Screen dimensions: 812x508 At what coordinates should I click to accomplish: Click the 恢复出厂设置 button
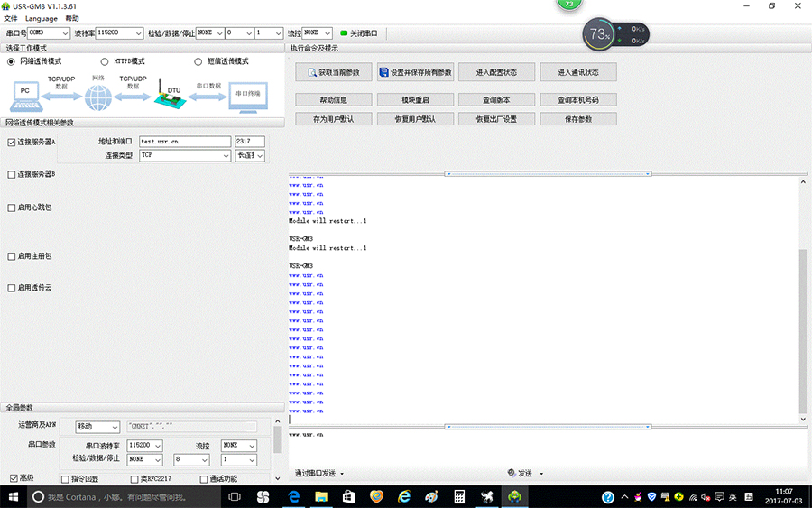pyautogui.click(x=496, y=119)
